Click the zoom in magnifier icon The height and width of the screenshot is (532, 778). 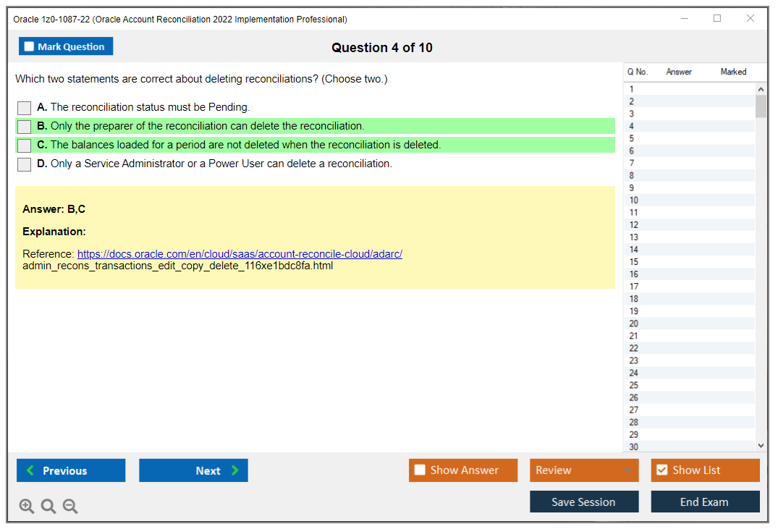coord(27,506)
